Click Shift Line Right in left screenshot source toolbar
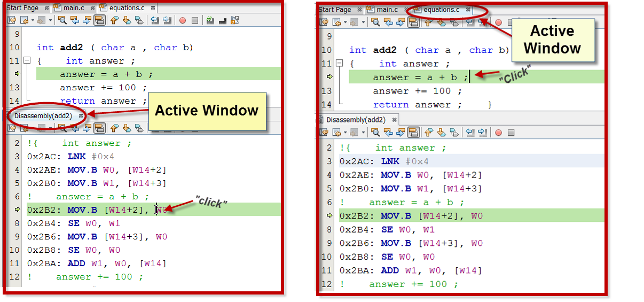 pos(167,20)
